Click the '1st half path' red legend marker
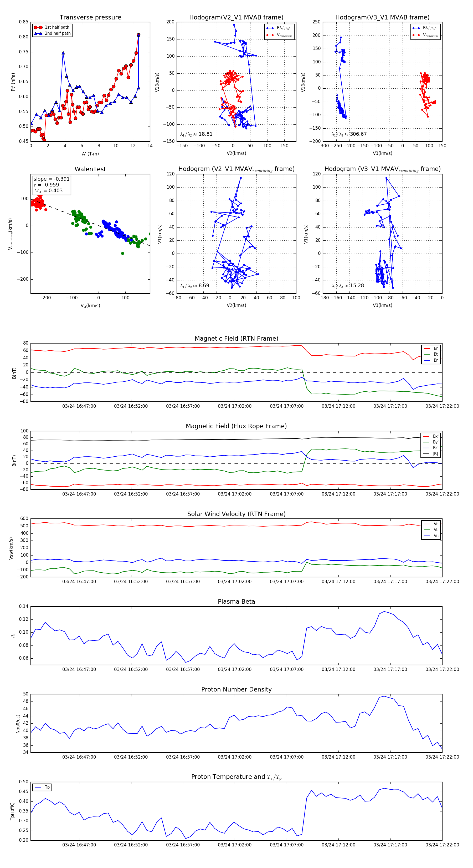 [38, 27]
